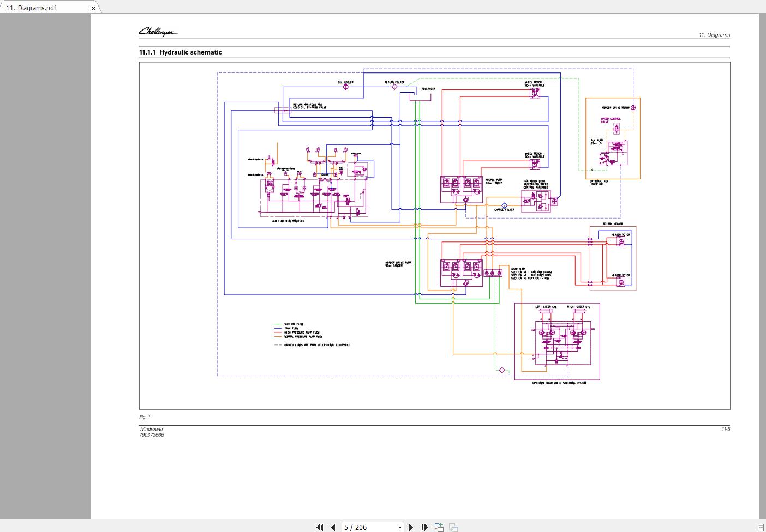766x532 pixels.
Task: Jump to the last page
Action: [424, 527]
